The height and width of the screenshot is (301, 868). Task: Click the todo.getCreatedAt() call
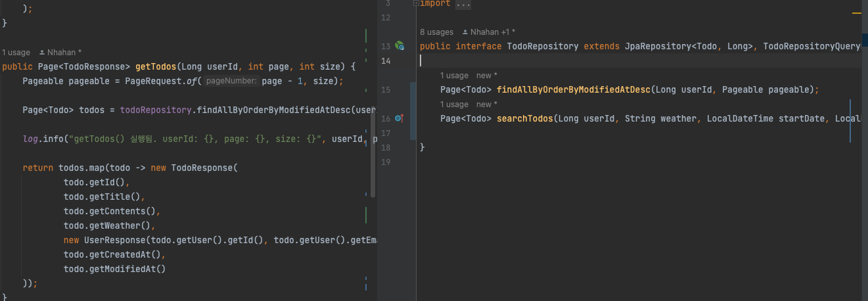(112, 254)
